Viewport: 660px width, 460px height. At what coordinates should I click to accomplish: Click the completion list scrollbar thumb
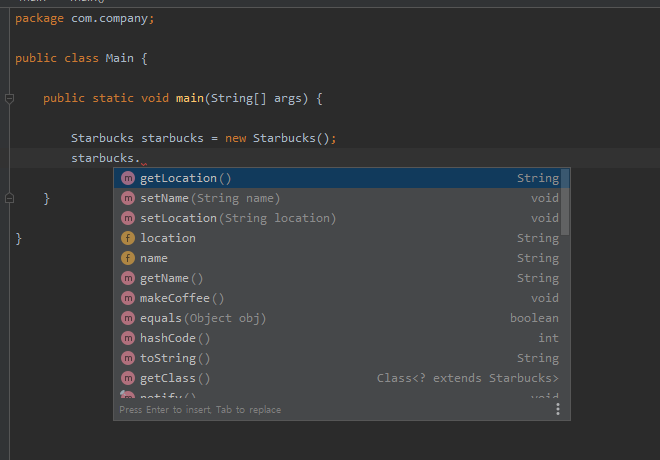pos(565,202)
